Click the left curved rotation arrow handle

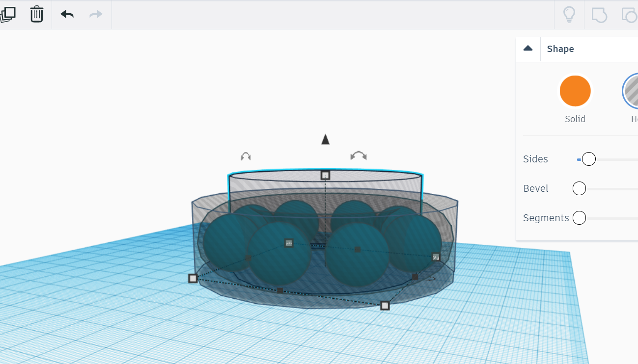[246, 156]
